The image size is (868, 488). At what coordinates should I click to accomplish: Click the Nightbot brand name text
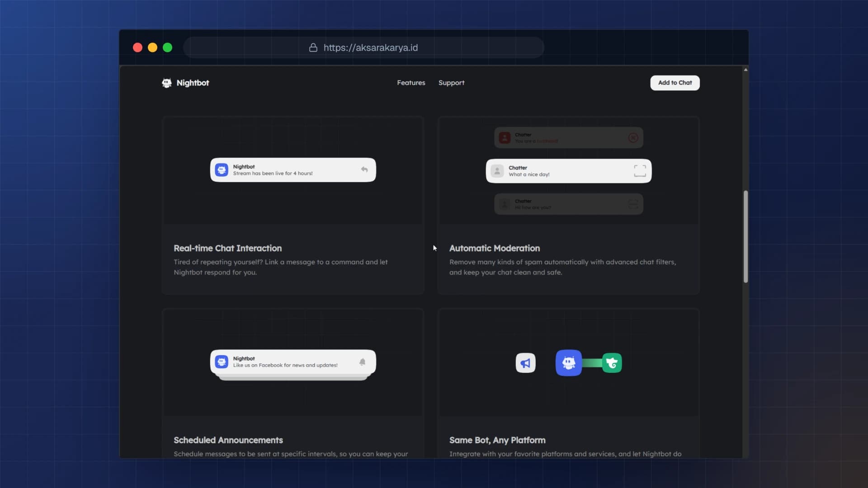193,83
